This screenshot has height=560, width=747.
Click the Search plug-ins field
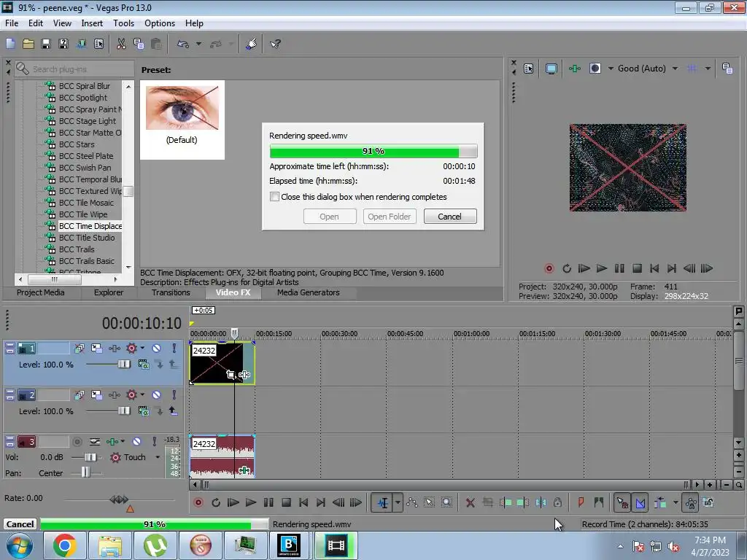(74, 69)
